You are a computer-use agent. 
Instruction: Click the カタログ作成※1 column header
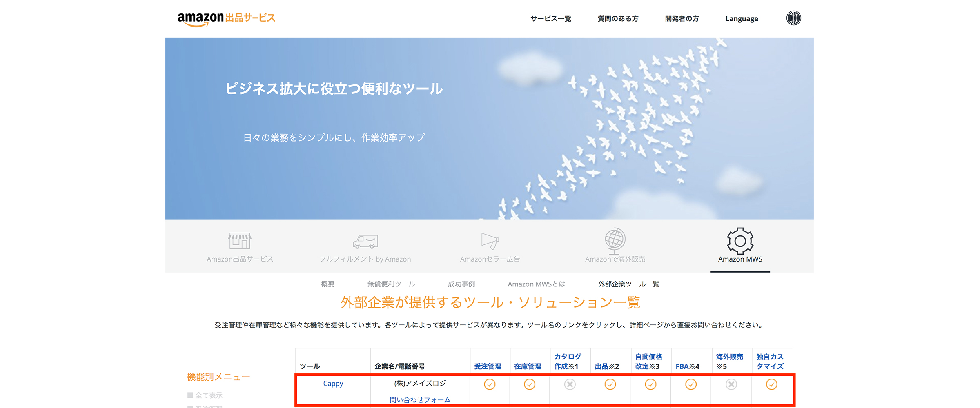tap(568, 361)
